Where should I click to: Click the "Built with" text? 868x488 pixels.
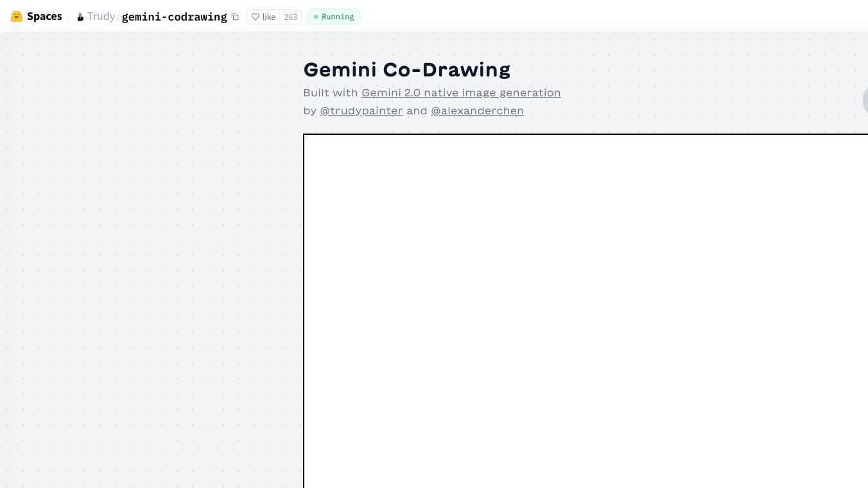coord(330,92)
